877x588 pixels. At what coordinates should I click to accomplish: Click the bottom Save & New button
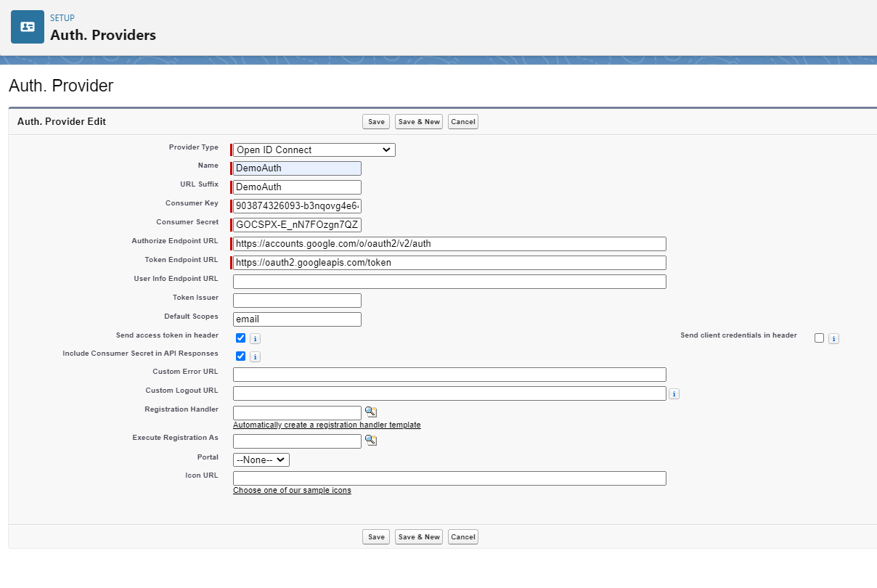tap(419, 537)
